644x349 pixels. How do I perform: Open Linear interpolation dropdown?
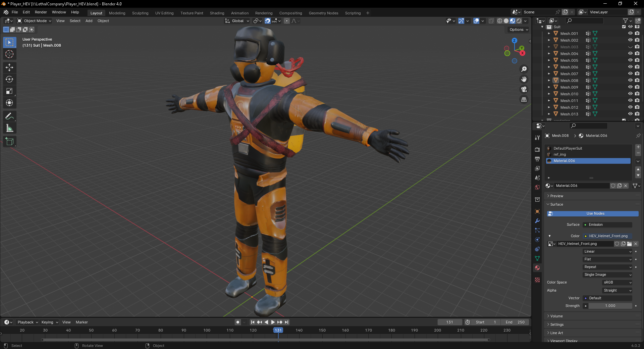pyautogui.click(x=607, y=252)
